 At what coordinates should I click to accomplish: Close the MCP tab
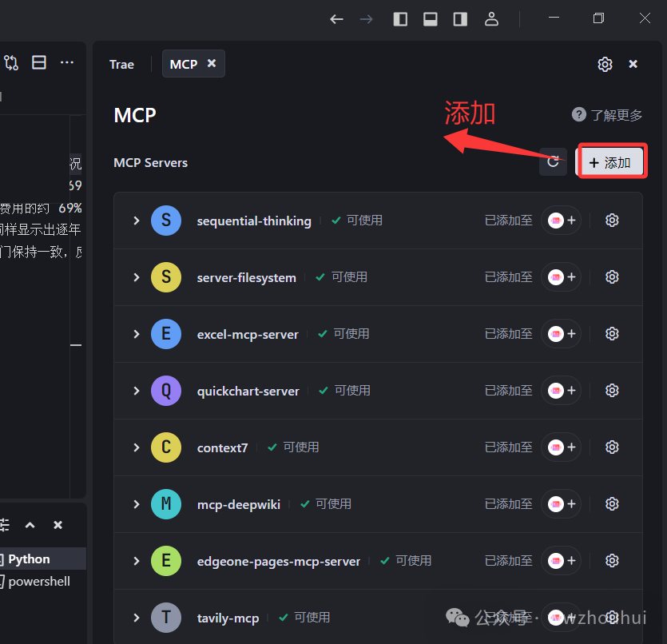[212, 63]
